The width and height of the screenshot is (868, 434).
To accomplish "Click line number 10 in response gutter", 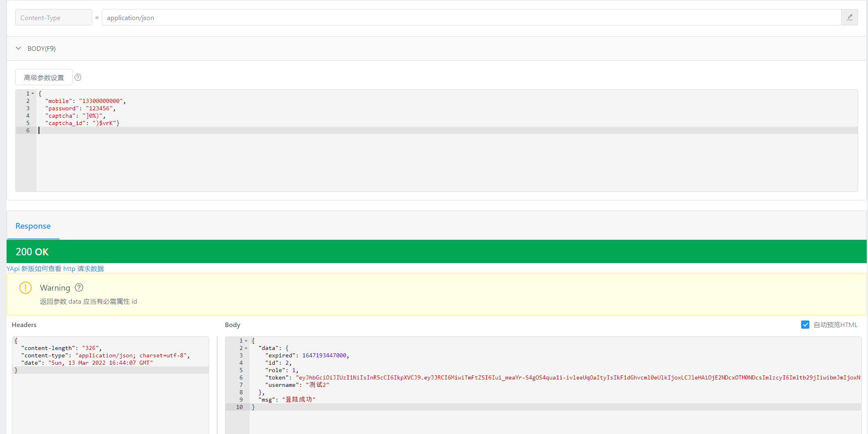I will (239, 407).
